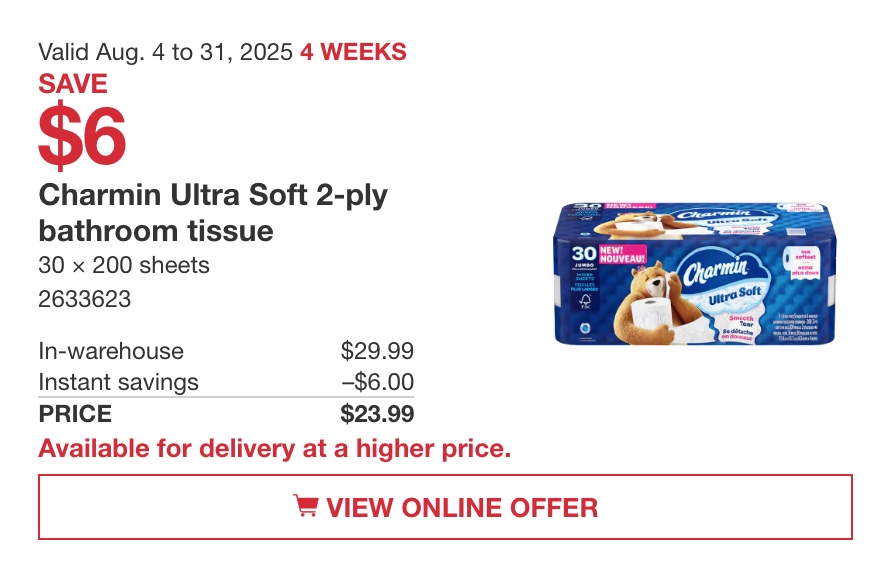Click the red $6 savings amount

[82, 136]
